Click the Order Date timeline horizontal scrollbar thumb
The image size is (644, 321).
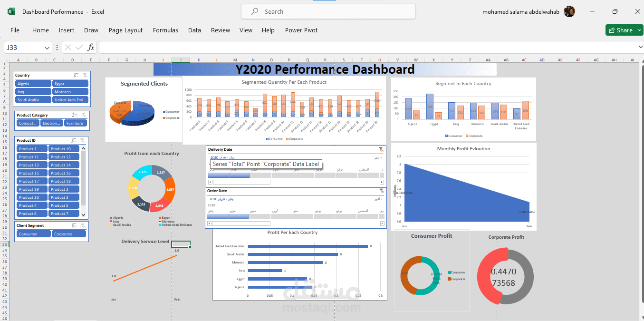click(x=241, y=224)
